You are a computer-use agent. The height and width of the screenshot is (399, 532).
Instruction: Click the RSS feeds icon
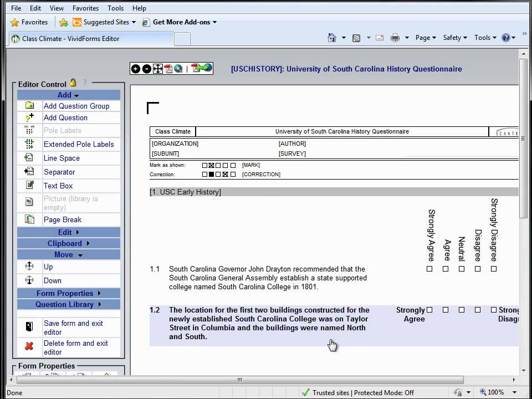(x=356, y=38)
